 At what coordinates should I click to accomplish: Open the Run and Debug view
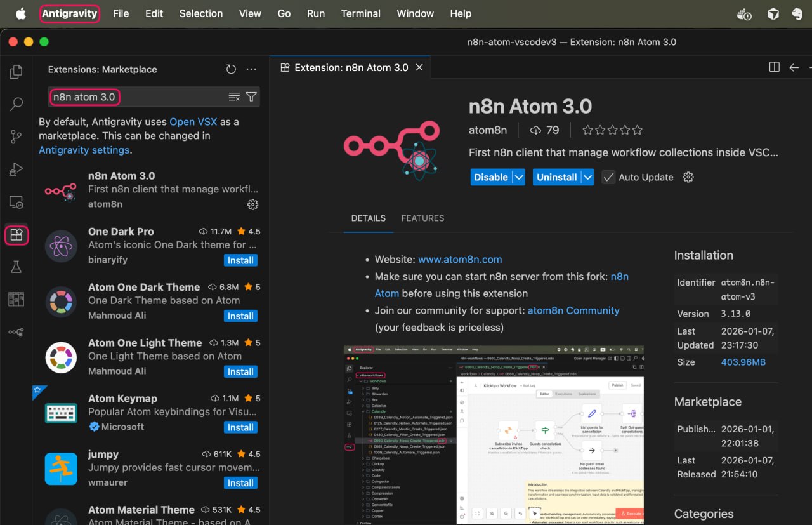coord(16,169)
